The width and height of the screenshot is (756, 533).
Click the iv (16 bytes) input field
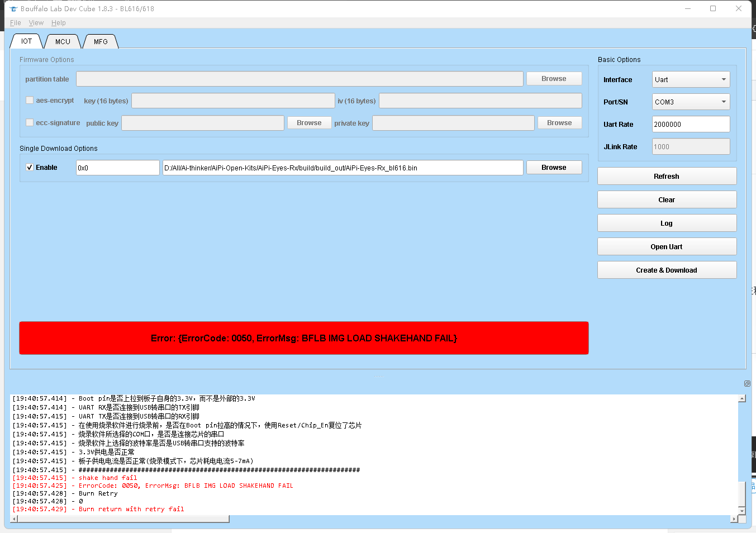tap(481, 101)
